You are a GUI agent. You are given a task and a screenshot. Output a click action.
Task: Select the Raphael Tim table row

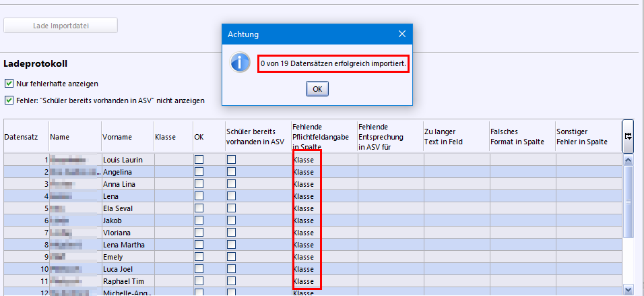coord(127,281)
